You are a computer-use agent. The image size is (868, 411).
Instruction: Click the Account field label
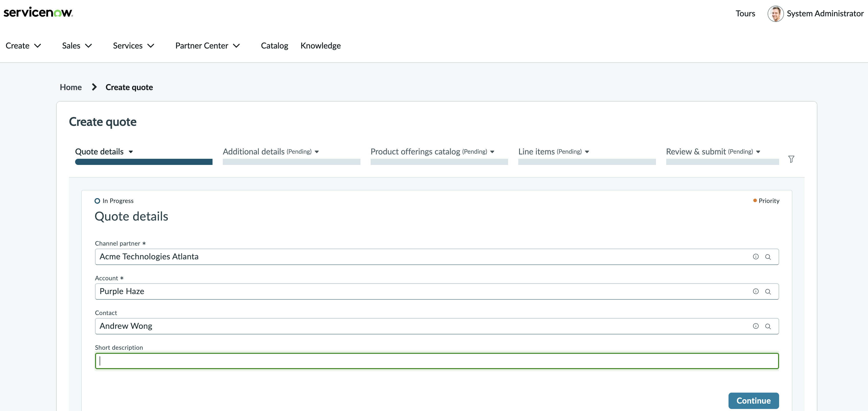point(107,278)
